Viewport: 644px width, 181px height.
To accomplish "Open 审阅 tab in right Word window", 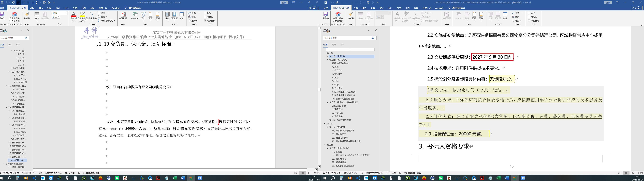I will click(407, 8).
